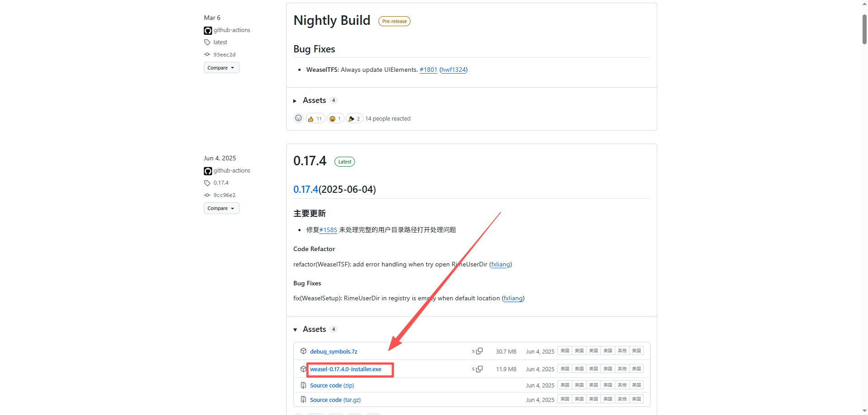Open the blue 0.17.4 changelog heading link
The height and width of the screenshot is (415, 868).
pyautogui.click(x=306, y=189)
